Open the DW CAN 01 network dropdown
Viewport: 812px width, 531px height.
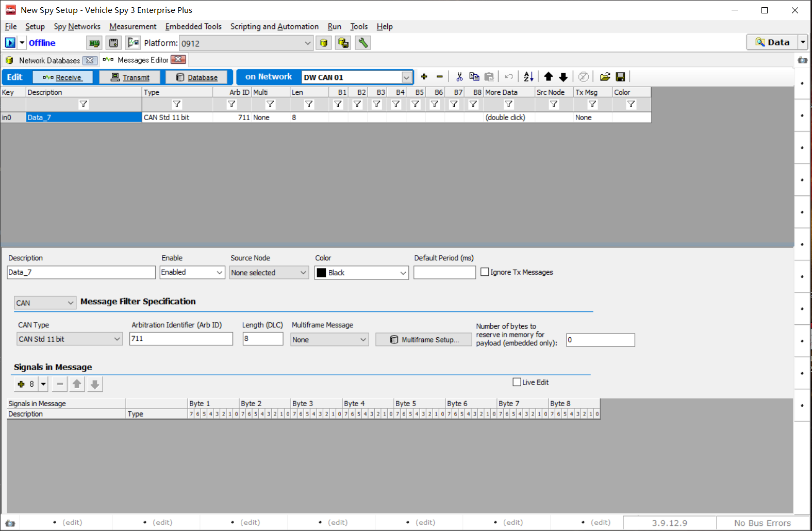click(407, 77)
